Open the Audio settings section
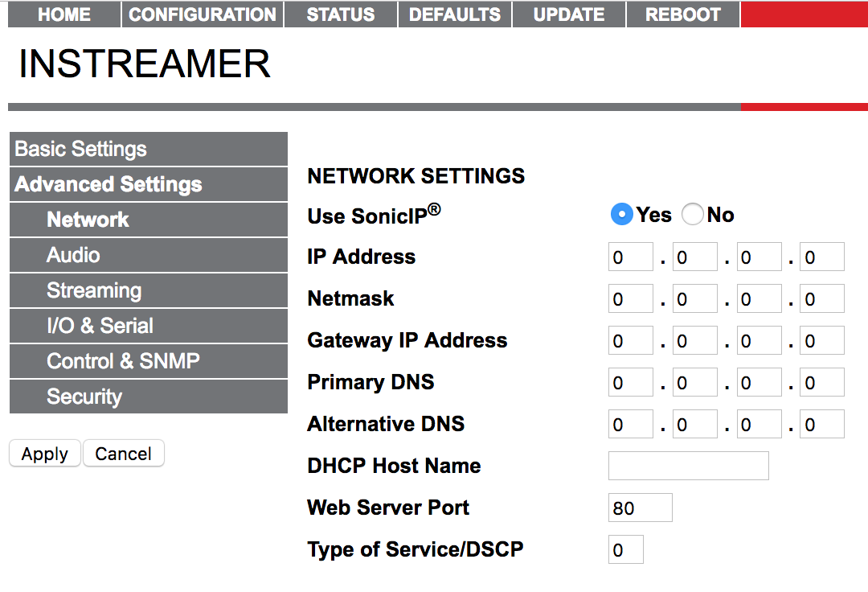 click(149, 255)
